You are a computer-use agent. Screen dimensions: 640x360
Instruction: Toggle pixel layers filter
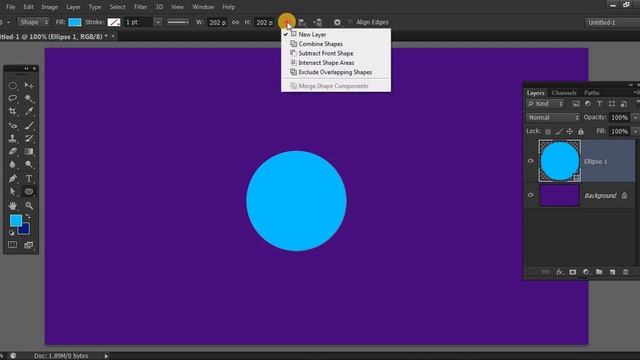click(x=576, y=104)
